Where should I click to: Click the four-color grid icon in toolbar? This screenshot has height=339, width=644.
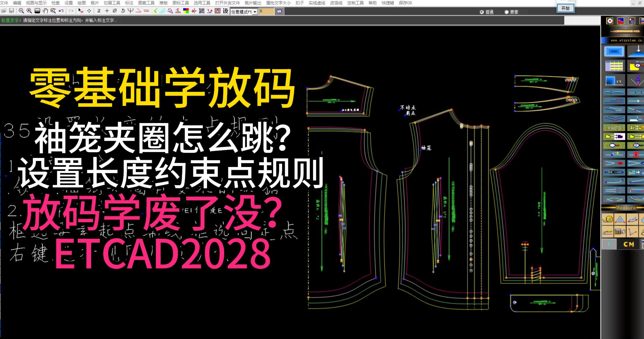click(x=186, y=11)
